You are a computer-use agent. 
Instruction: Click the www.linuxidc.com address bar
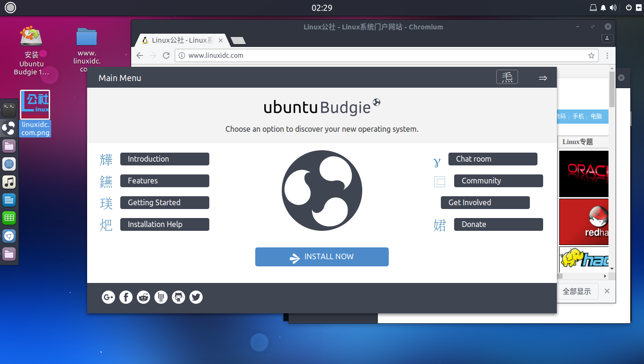pos(379,55)
